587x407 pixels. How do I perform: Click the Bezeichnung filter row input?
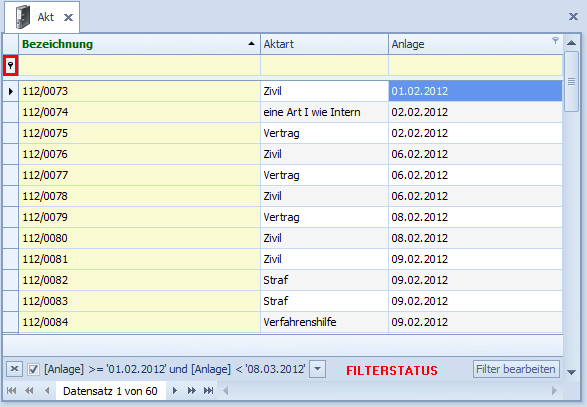[x=139, y=66]
